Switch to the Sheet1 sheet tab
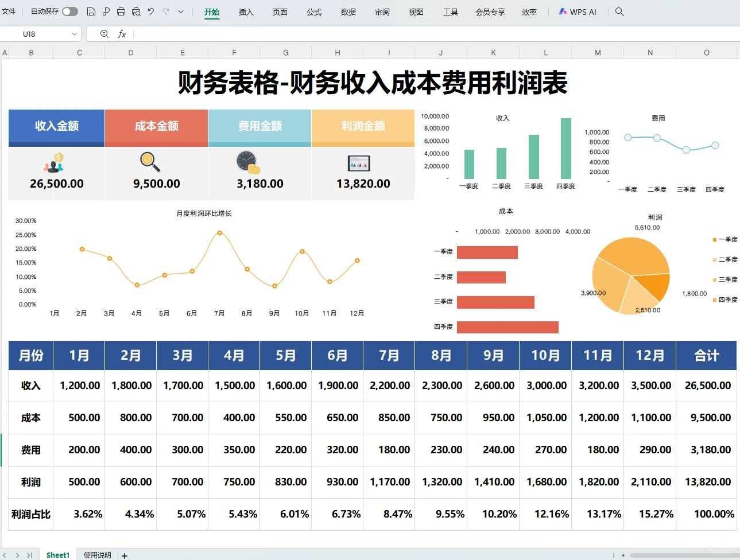This screenshot has width=740, height=560. [x=58, y=555]
